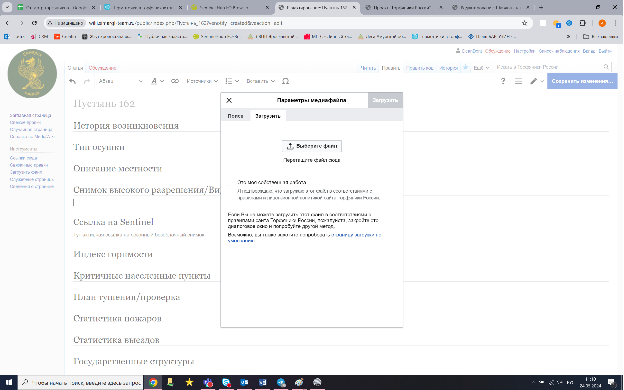
Task: Click the 'Индекс горимости' heading
Action: point(113,254)
